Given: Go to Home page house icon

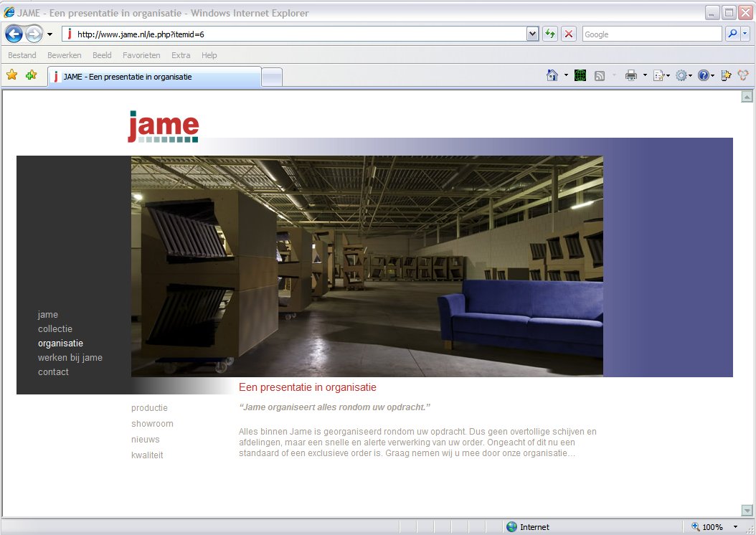Looking at the screenshot, I should coord(552,75).
